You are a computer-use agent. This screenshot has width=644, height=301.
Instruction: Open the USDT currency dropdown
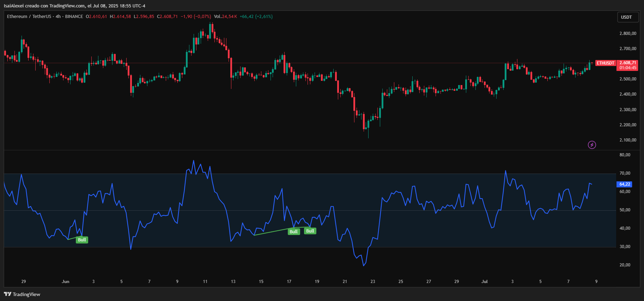(627, 17)
